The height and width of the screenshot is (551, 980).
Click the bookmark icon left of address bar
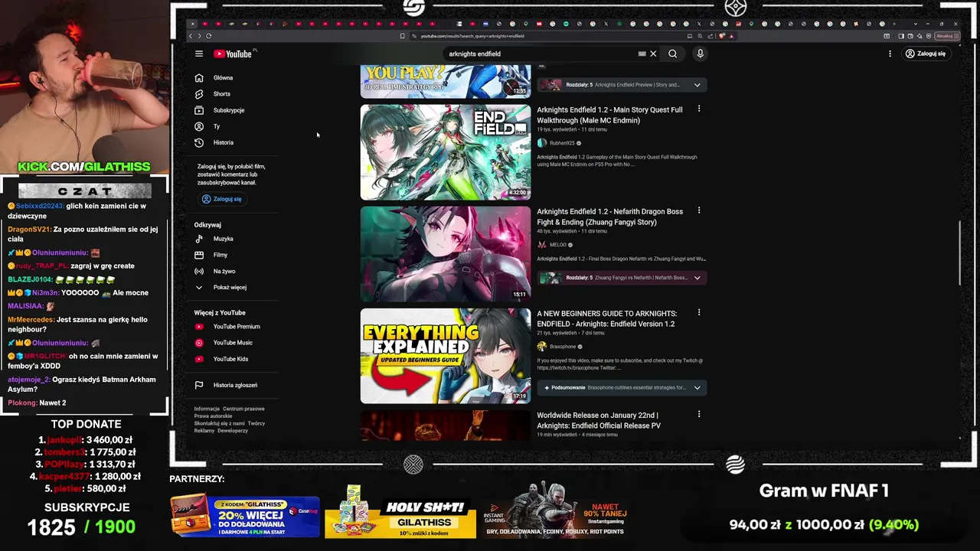pos(402,36)
